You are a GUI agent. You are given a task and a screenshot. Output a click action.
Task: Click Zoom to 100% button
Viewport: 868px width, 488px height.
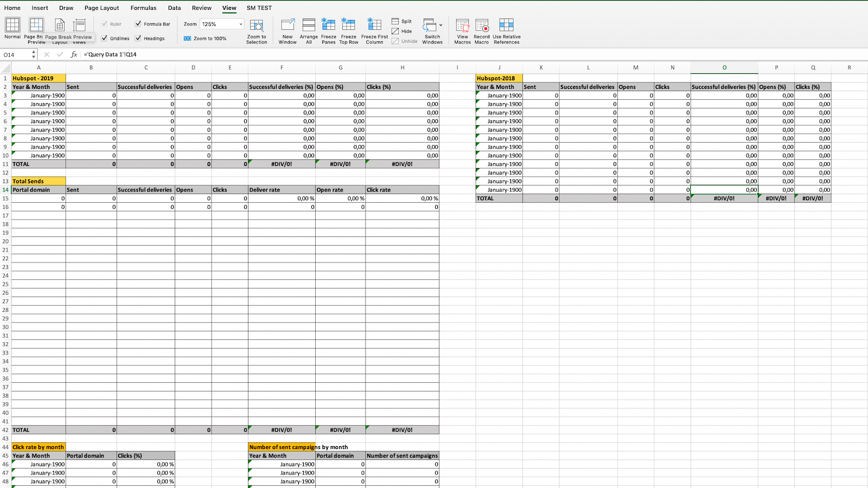pyautogui.click(x=205, y=38)
